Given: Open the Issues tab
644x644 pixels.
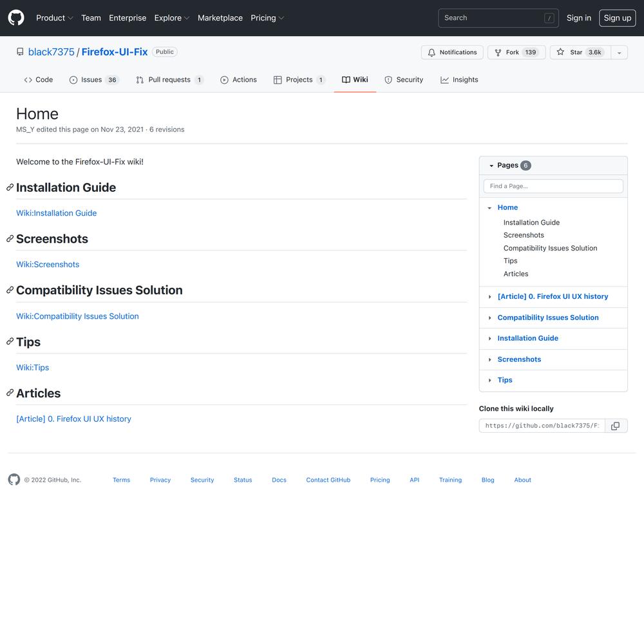Looking at the screenshot, I should 93,80.
